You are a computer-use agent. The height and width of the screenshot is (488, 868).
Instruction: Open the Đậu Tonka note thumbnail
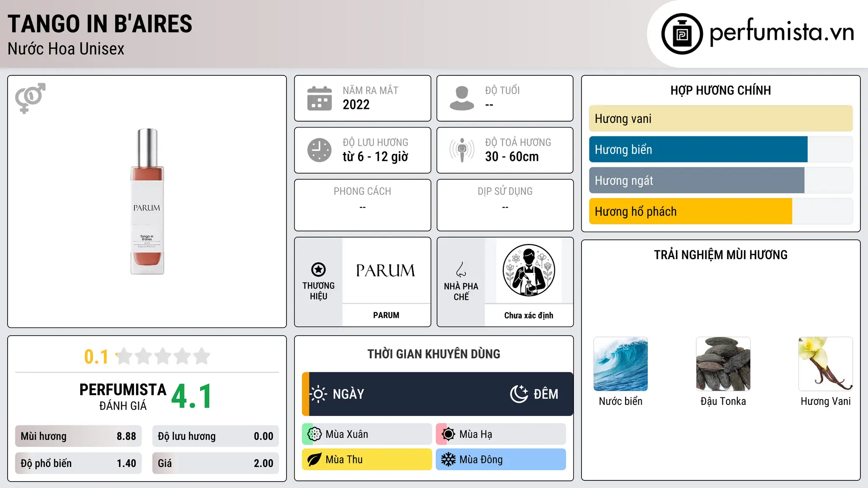(x=723, y=364)
